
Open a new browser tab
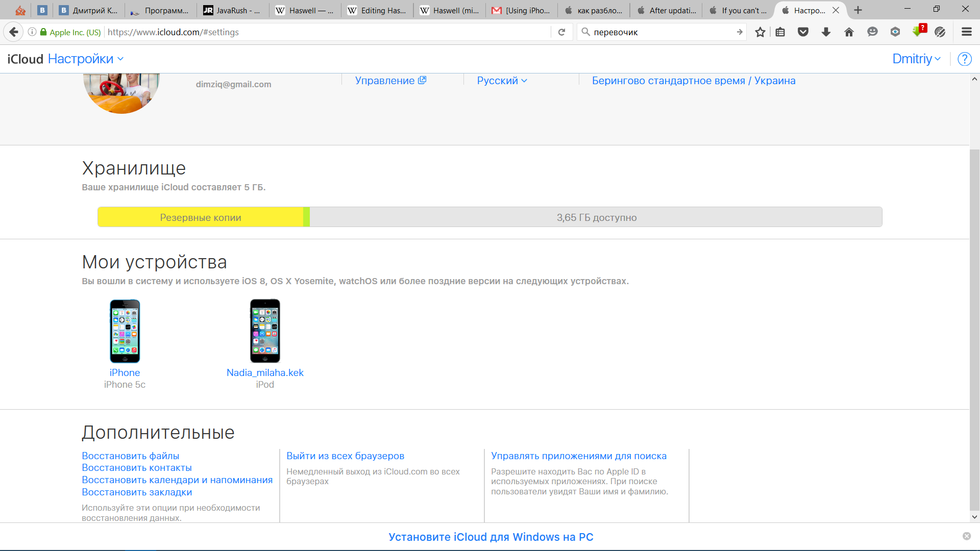(x=858, y=10)
